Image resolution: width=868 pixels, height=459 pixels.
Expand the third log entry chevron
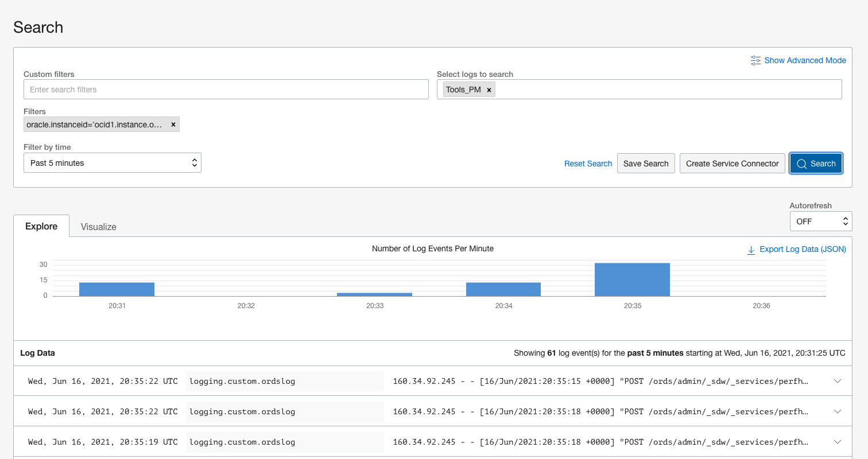coord(837,442)
